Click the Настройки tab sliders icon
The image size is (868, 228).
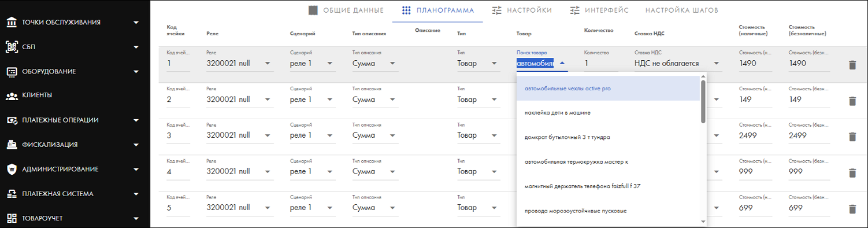pyautogui.click(x=496, y=10)
